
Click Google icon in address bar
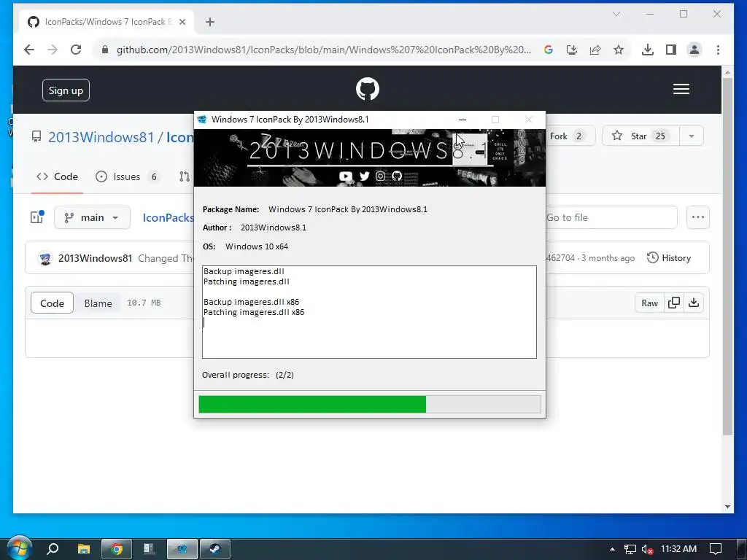(549, 50)
